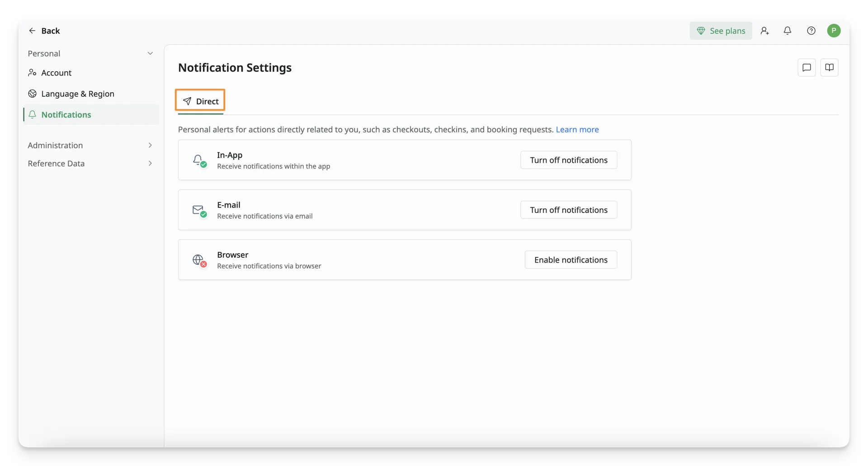The width and height of the screenshot is (868, 466).
Task: Click the In-App bell status icon
Action: point(199,160)
